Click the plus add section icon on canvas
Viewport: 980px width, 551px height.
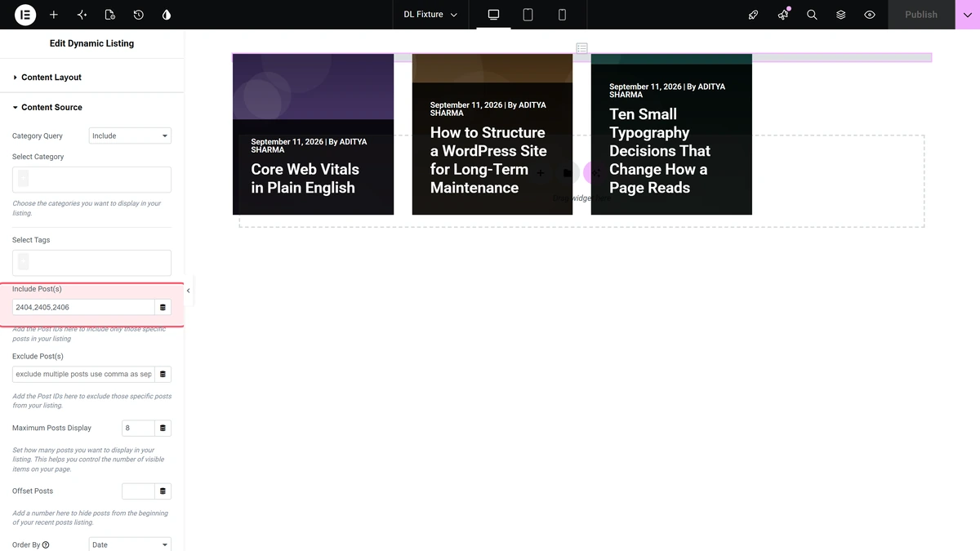tap(540, 172)
